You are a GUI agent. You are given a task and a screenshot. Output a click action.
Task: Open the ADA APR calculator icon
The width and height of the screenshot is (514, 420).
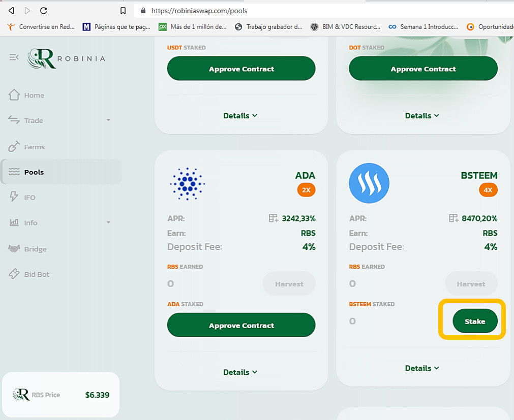274,218
